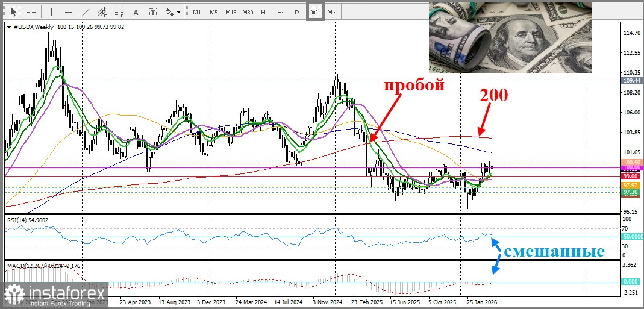Click the 0.000 MACD level tag
Screen dimensions: 644x309
[x=632, y=282]
